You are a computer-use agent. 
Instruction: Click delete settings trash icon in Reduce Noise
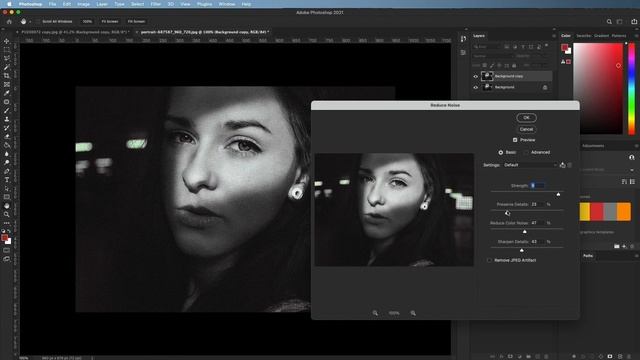click(x=570, y=165)
